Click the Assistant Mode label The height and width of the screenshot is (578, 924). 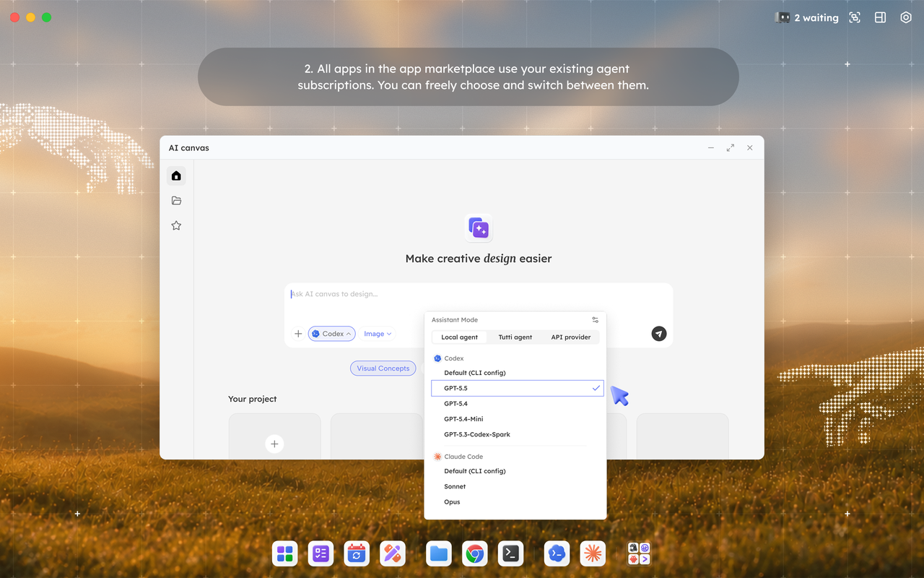tap(455, 320)
